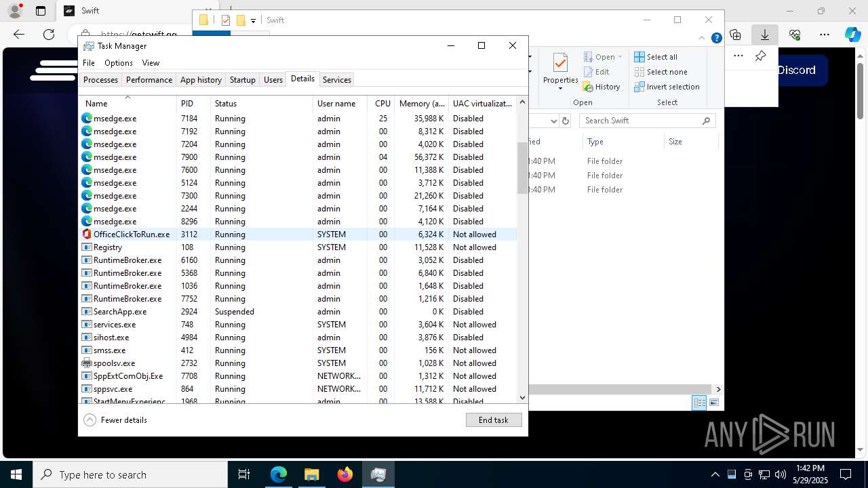This screenshot has height=488, width=868.
Task: Open History in the Explorer ribbon
Action: 602,87
